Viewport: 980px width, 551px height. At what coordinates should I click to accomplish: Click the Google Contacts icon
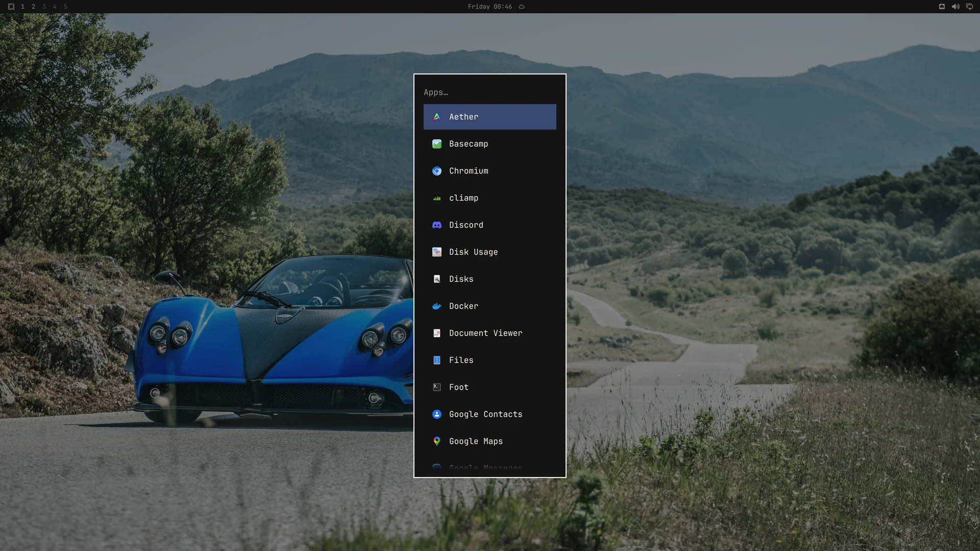click(x=437, y=414)
